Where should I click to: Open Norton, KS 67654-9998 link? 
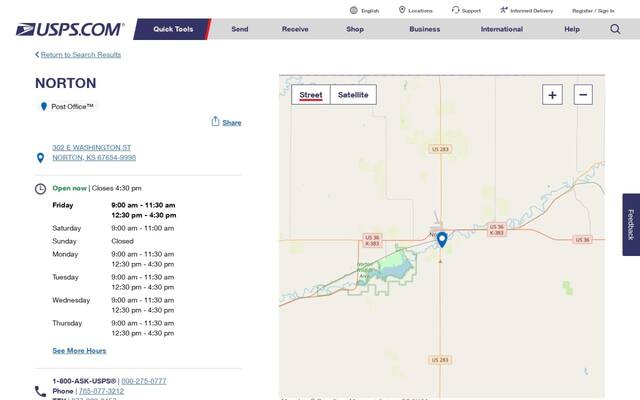click(94, 158)
